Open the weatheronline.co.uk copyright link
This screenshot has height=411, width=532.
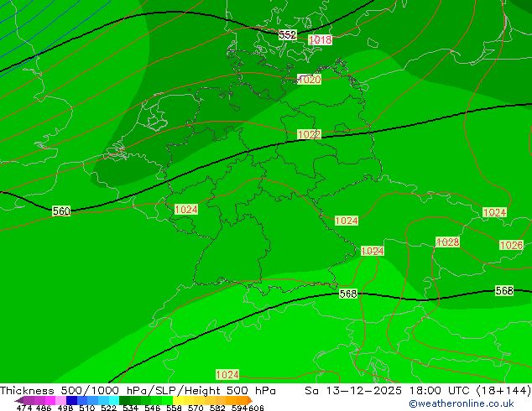[x=462, y=403]
